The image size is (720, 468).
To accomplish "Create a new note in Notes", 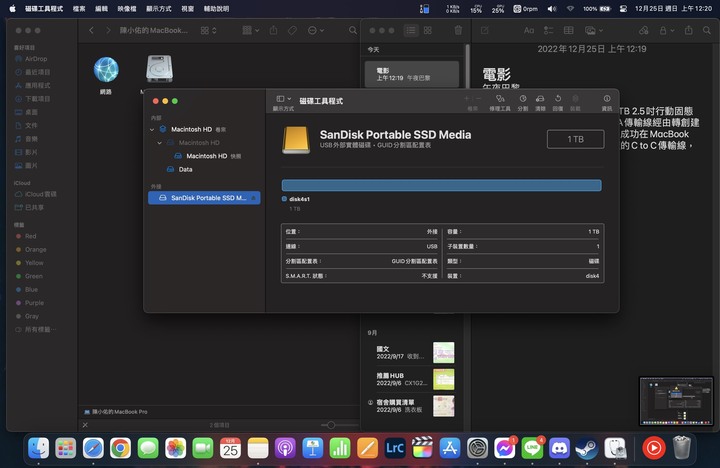I will tap(484, 30).
